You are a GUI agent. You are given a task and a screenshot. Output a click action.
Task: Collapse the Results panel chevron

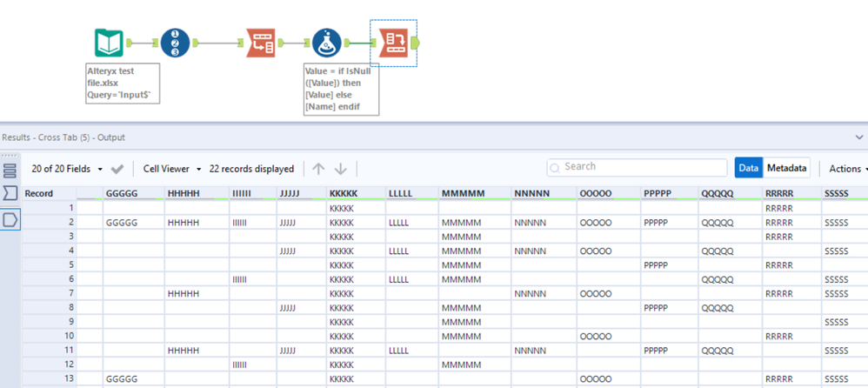[859, 137]
